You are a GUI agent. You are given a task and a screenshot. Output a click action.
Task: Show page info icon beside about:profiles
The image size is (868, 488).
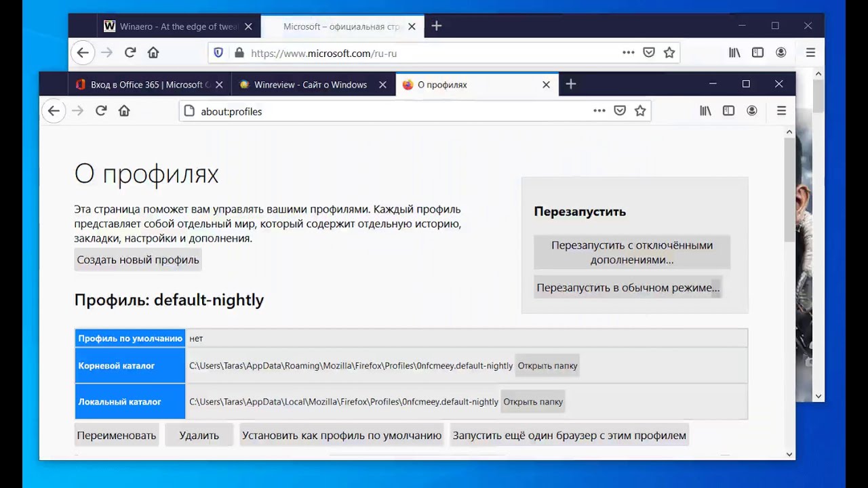click(189, 111)
